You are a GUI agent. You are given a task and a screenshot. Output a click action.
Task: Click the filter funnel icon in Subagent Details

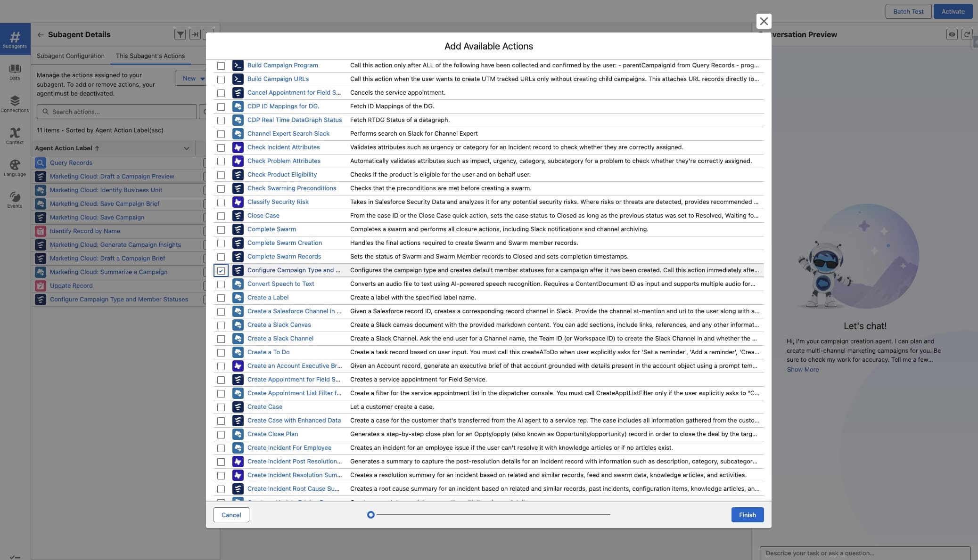click(x=180, y=34)
